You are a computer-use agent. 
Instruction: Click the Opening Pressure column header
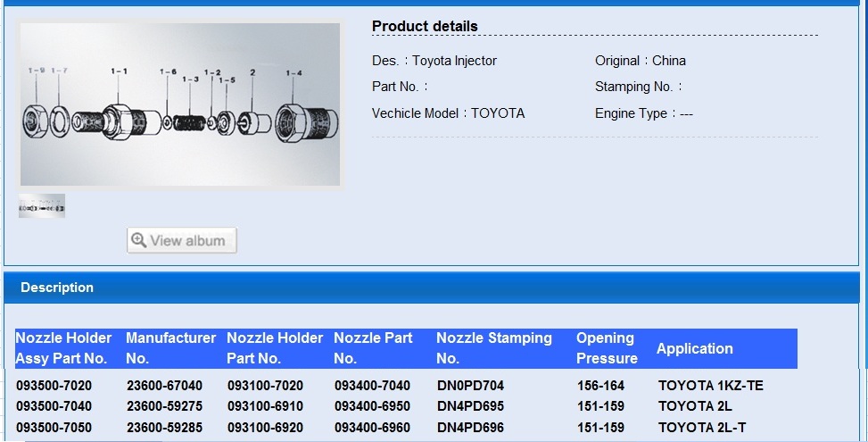[x=607, y=348]
